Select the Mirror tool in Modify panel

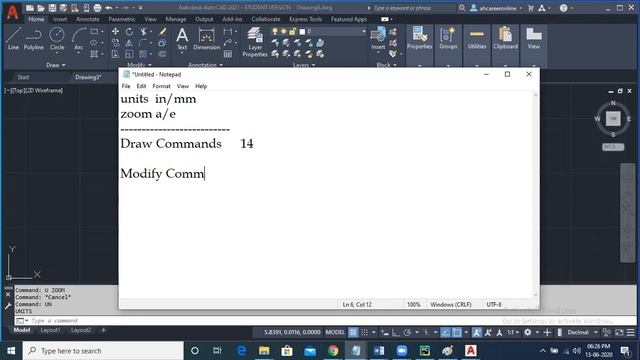129,43
